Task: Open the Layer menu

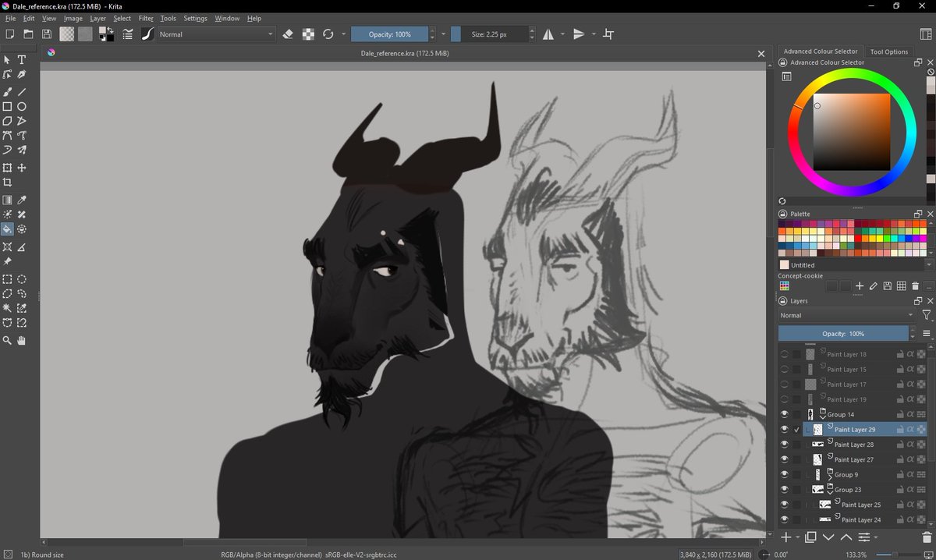Action: (x=97, y=18)
